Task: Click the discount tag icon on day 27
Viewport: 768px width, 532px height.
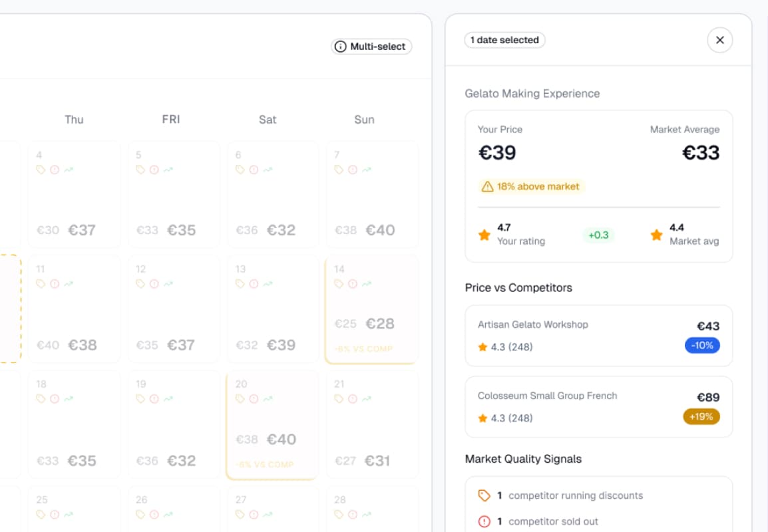Action: click(240, 515)
